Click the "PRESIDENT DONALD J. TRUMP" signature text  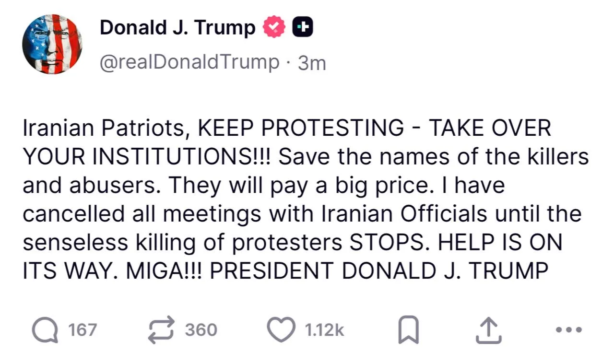(x=379, y=271)
